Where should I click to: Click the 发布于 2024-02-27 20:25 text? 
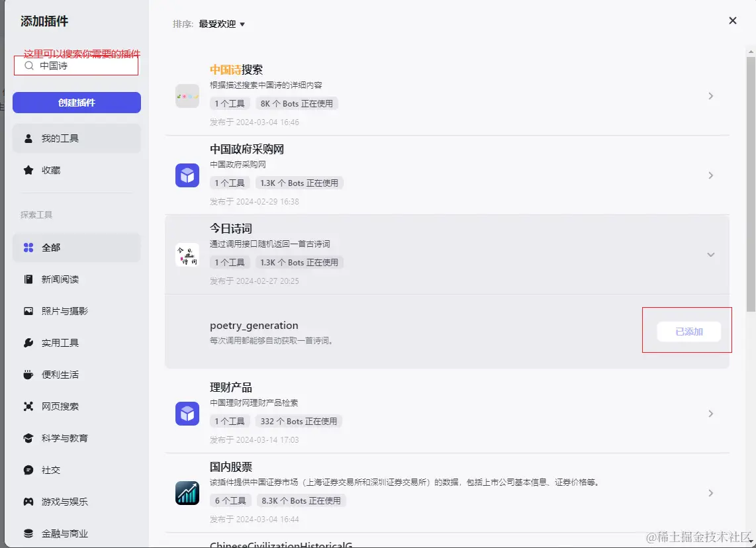coord(254,281)
